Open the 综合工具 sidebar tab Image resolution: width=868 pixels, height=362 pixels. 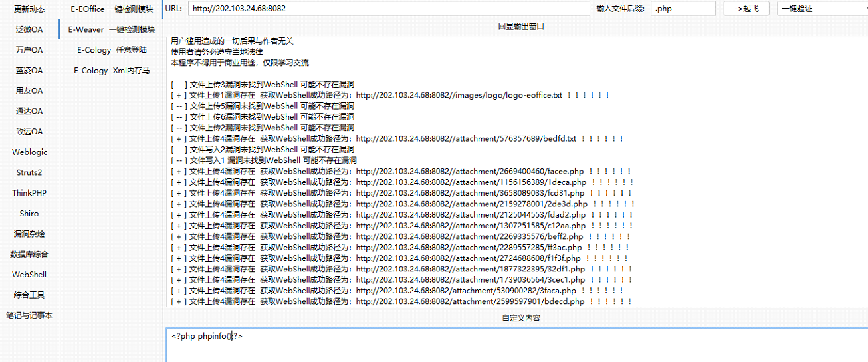(x=29, y=295)
